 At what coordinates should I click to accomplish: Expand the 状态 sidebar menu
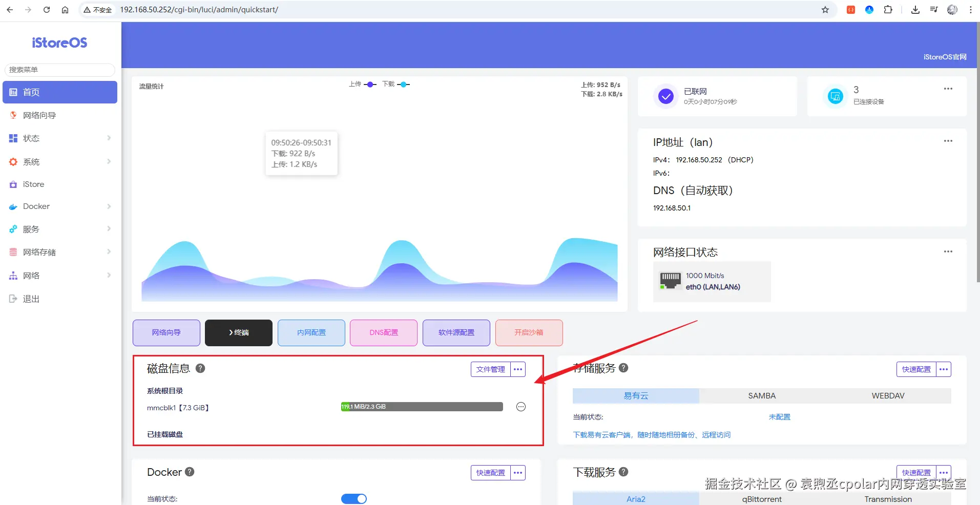(60, 138)
